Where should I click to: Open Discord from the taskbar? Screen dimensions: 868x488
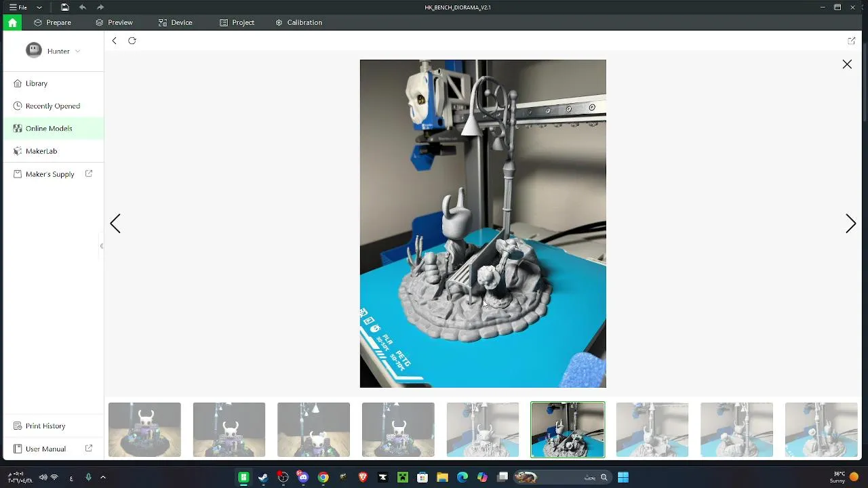tap(303, 477)
